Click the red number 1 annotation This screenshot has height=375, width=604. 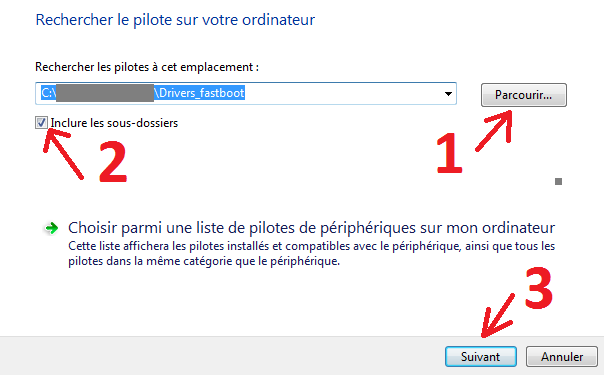tap(449, 153)
